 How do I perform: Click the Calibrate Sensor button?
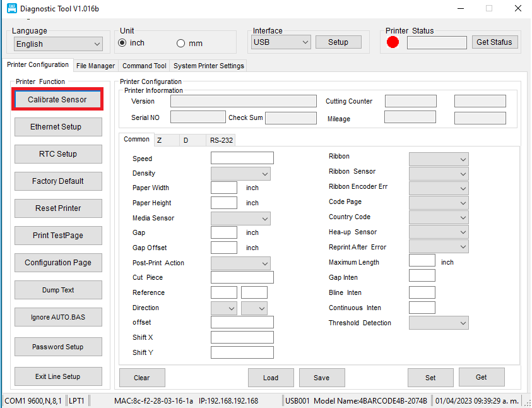[57, 99]
